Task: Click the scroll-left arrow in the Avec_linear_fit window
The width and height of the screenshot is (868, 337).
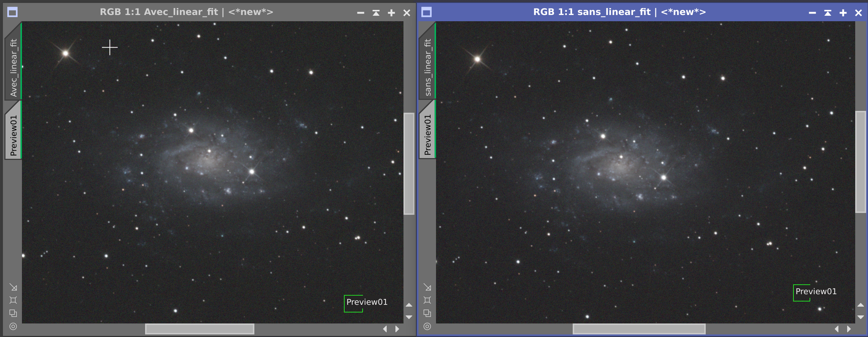Action: 385,329
